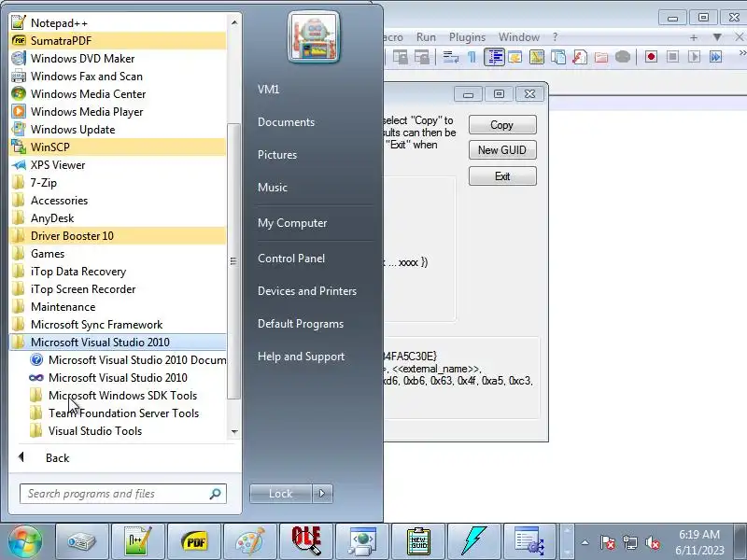Launch WinSCP from the Start menu
This screenshot has width=747, height=560.
coord(118,147)
